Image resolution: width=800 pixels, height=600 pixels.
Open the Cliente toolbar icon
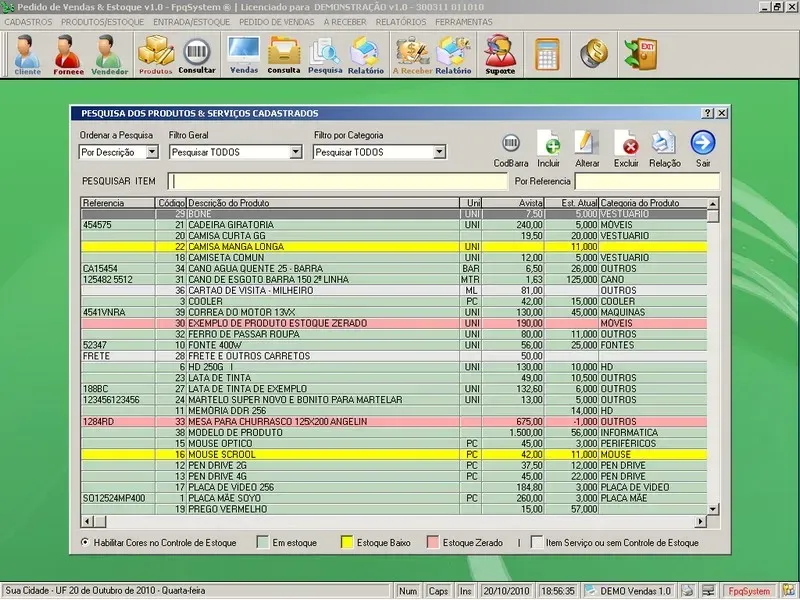27,54
